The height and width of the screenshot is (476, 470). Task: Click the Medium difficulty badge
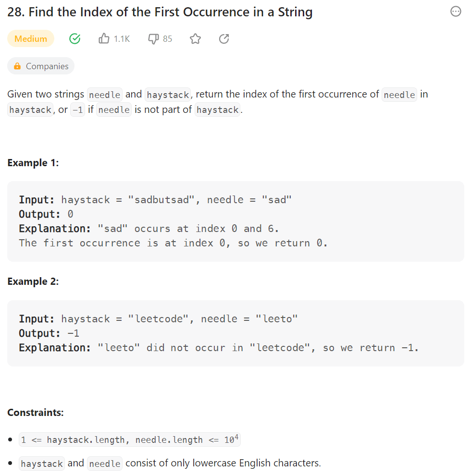(30, 38)
